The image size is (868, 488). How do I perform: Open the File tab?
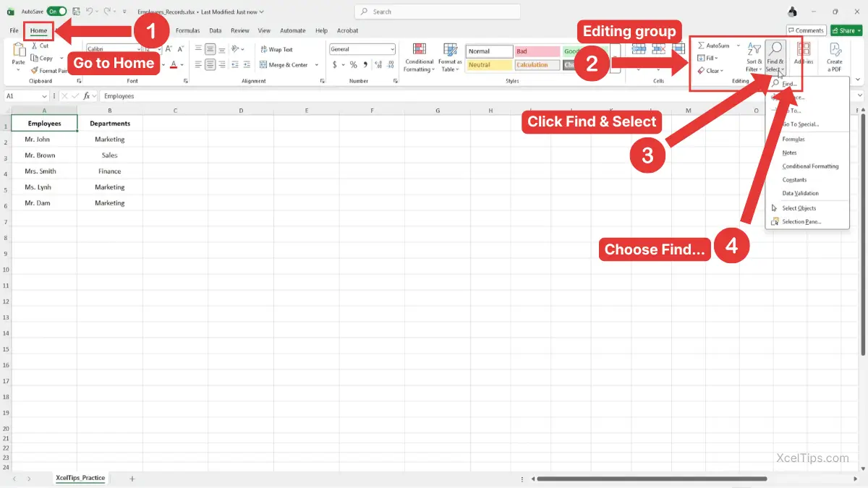click(x=14, y=30)
